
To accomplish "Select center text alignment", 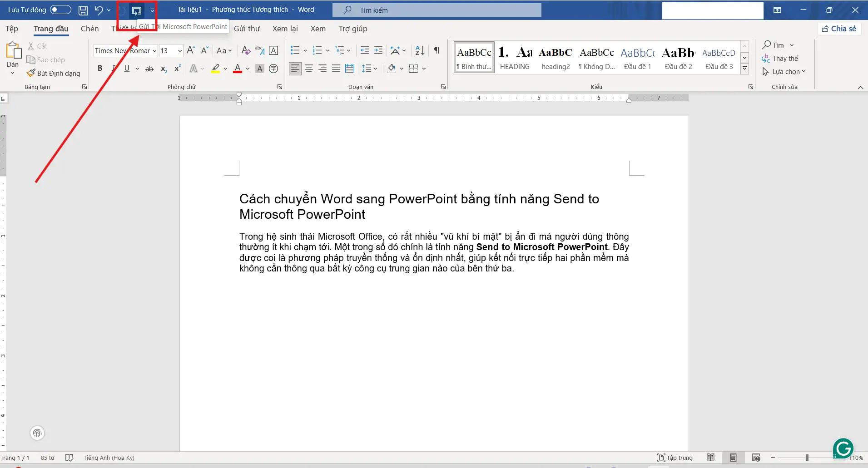I will [309, 68].
